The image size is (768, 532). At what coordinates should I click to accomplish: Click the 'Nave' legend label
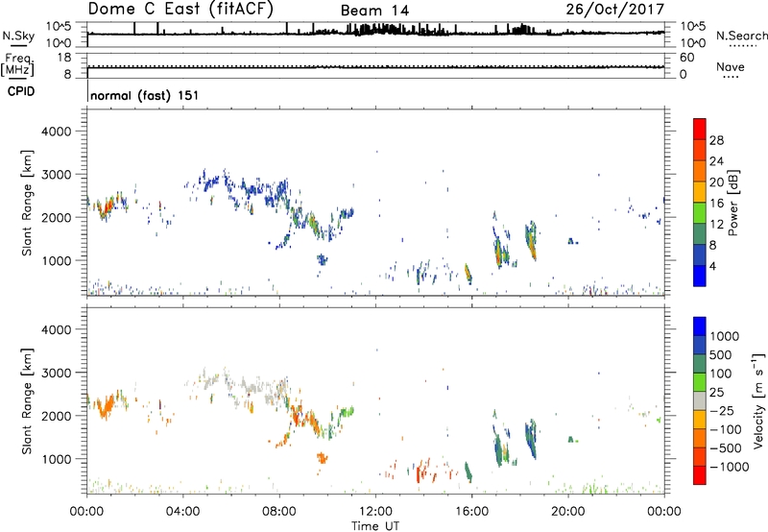click(x=731, y=66)
